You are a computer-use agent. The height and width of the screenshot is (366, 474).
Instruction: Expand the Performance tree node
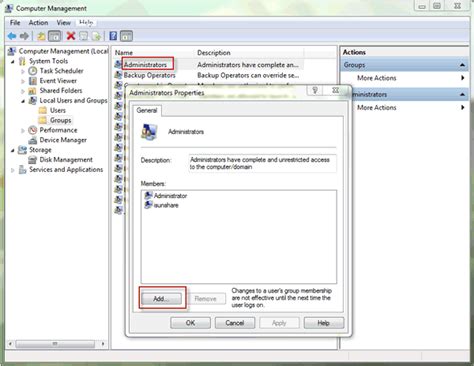pos(23,131)
